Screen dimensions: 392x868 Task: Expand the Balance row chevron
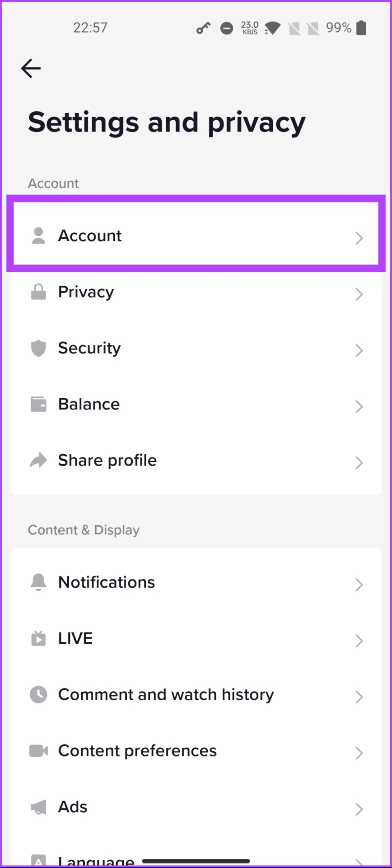pyautogui.click(x=359, y=406)
